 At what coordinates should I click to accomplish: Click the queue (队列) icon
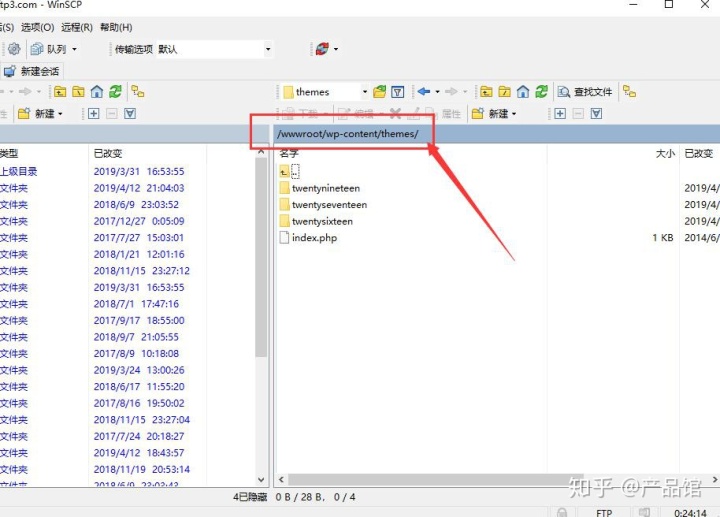[x=37, y=49]
